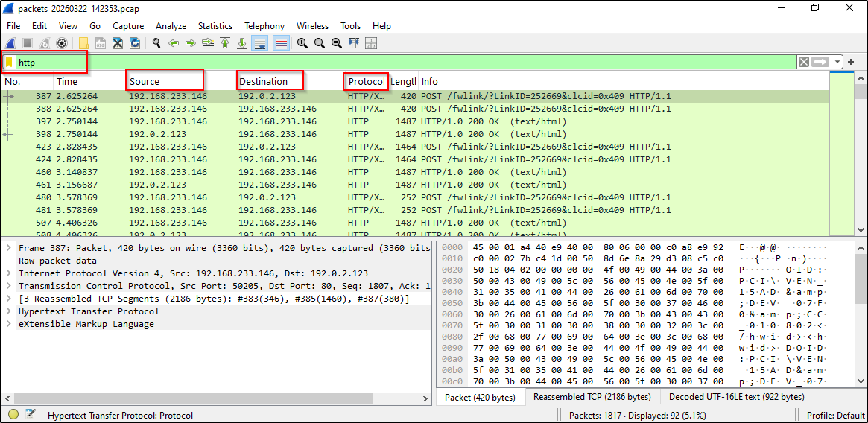Go to next packet green arrow

[190, 43]
